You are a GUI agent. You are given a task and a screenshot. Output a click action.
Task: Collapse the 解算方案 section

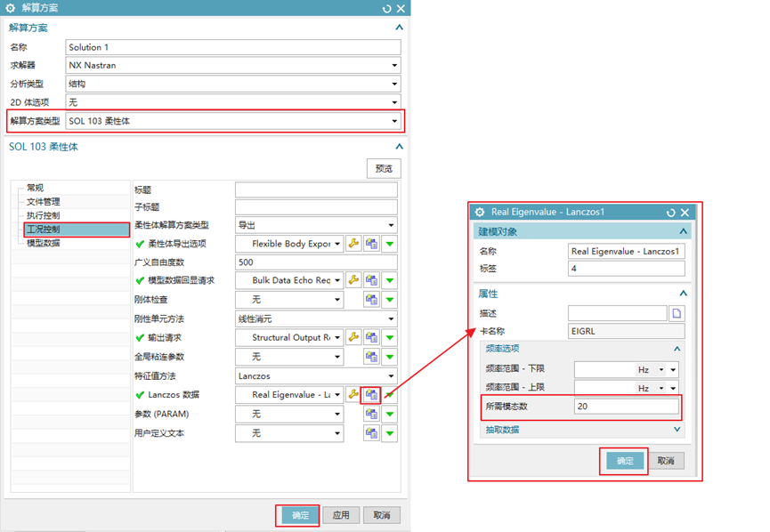(x=399, y=28)
